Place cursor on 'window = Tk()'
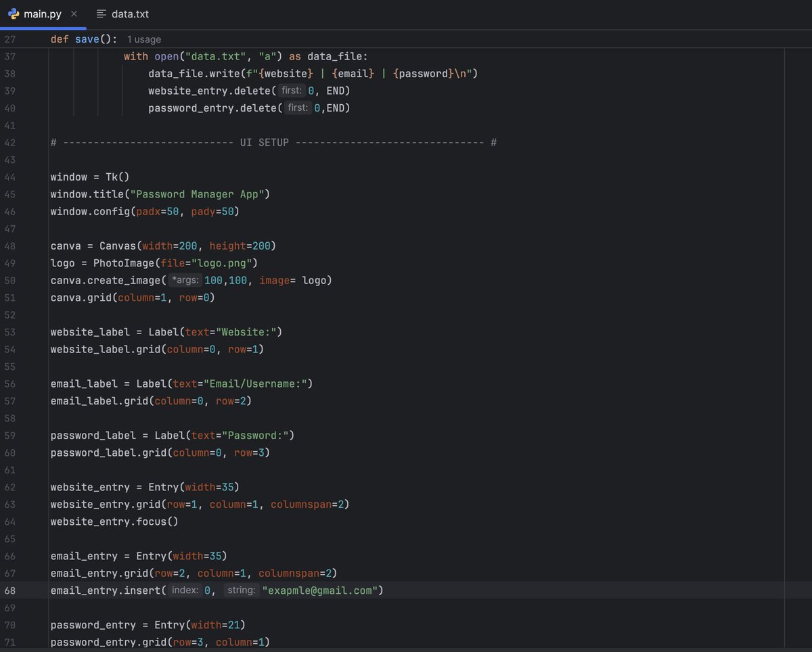The width and height of the screenshot is (812, 652). pyautogui.click(x=90, y=177)
